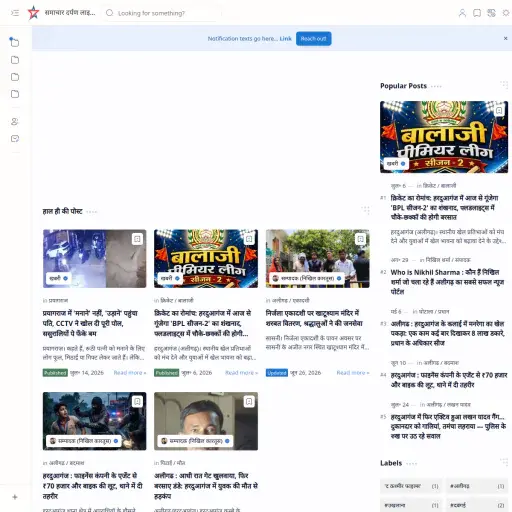Open post title प्रयागराज में 'मनाने' नहीं
512x512 pixels.
click(90, 323)
